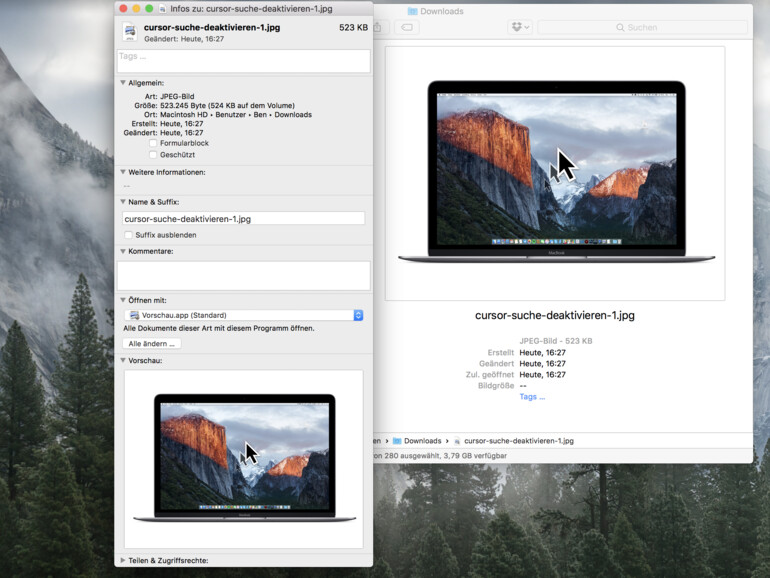Click the Tags button in Finder toolbar

coord(407,28)
